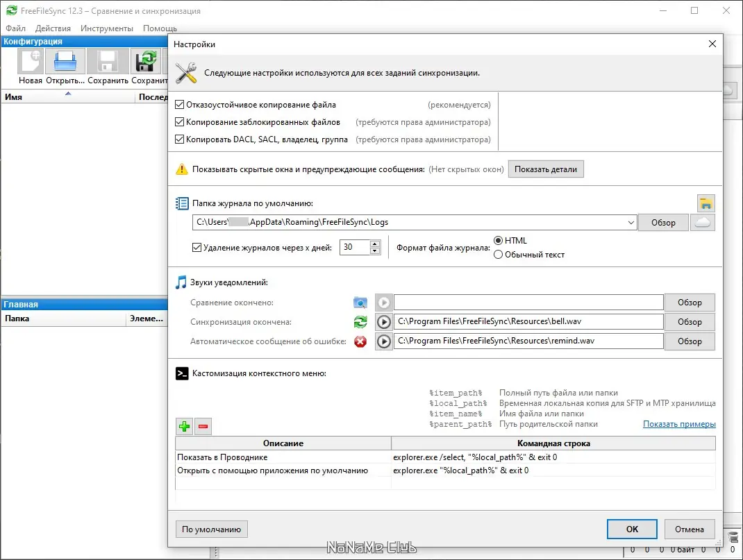Open the Файл menu
Viewport: 743px width, 560px height.
(16, 28)
